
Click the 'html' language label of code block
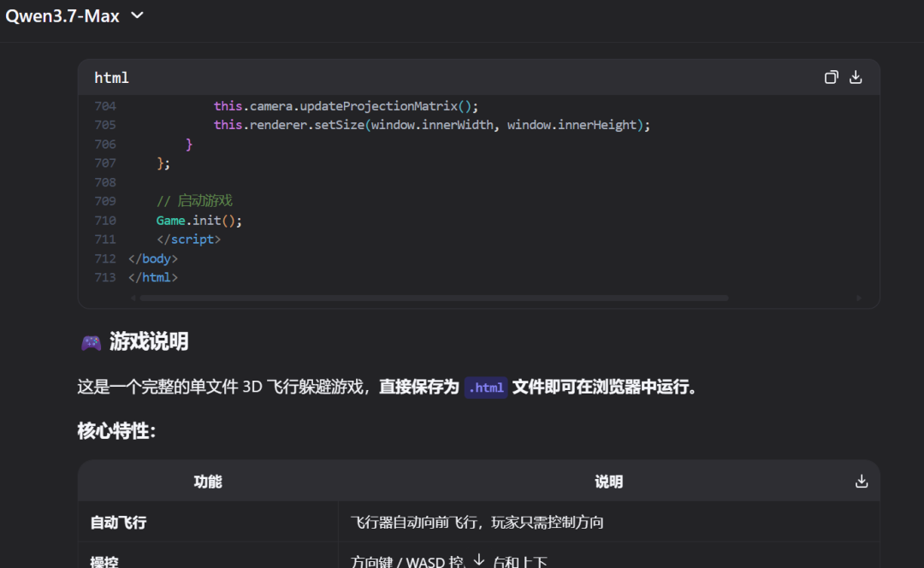pyautogui.click(x=111, y=78)
